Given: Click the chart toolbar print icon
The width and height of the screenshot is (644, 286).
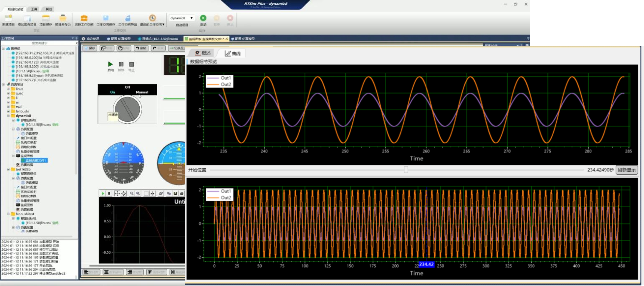Looking at the screenshot, I should 181,193.
